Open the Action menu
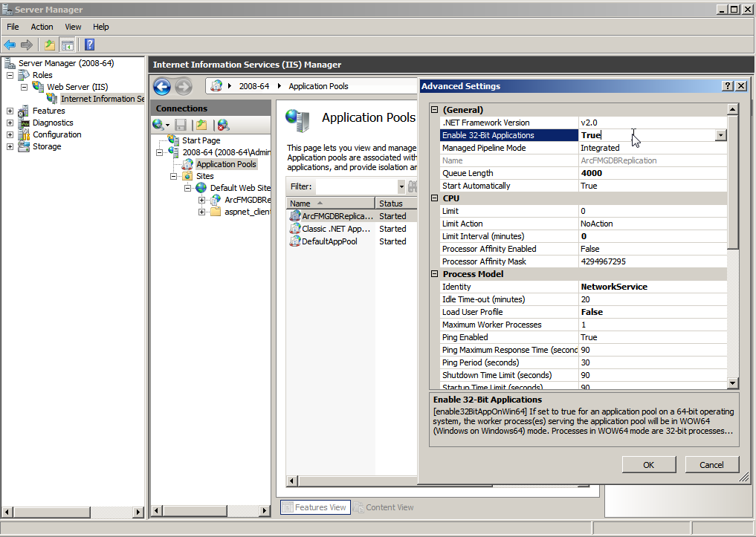The image size is (756, 537). click(x=42, y=27)
